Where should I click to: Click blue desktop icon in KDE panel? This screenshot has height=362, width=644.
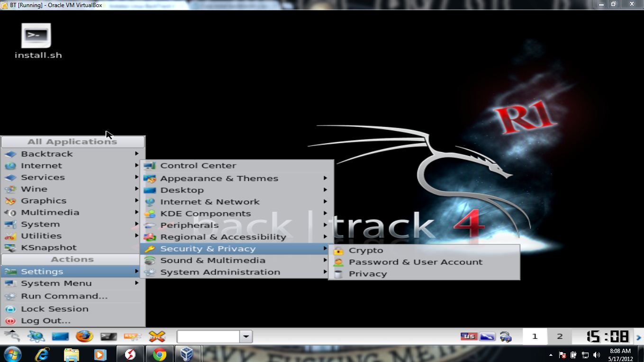pos(60,336)
